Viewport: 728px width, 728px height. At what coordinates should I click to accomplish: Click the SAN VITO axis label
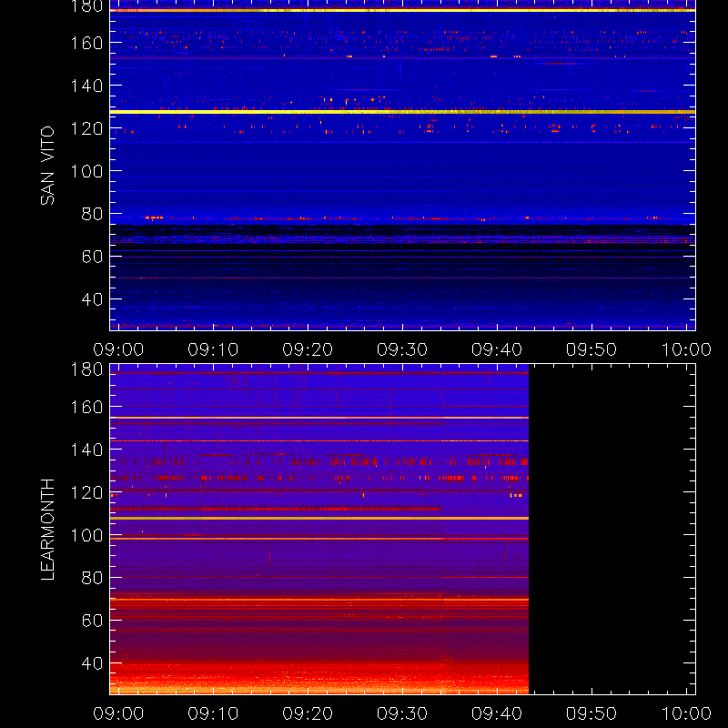(47, 166)
